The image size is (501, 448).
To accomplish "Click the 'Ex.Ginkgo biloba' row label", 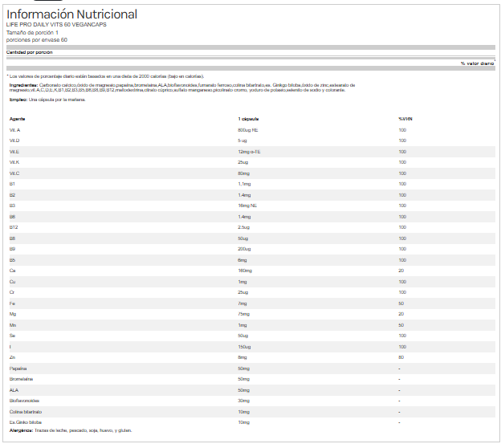I will 25,422.
